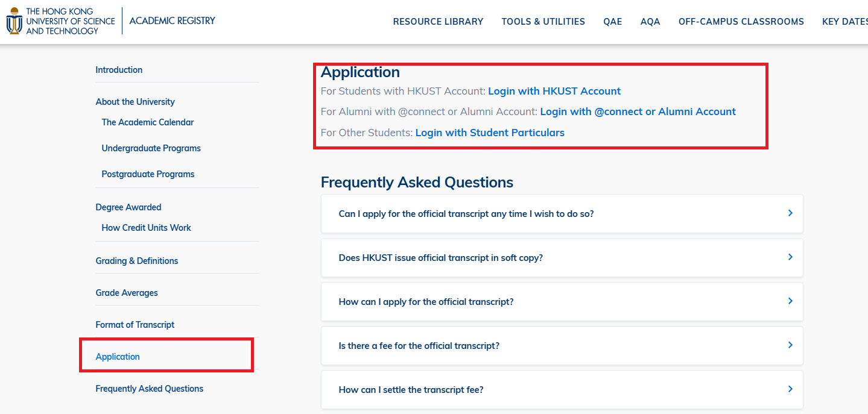Open The Academic Calendar sidebar link
The height and width of the screenshot is (414, 868).
click(x=148, y=122)
